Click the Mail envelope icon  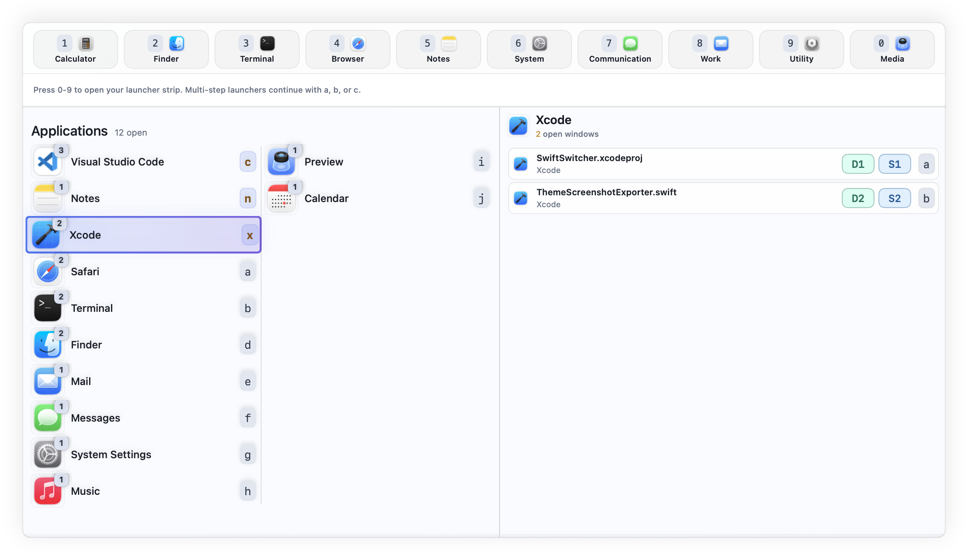(x=48, y=381)
